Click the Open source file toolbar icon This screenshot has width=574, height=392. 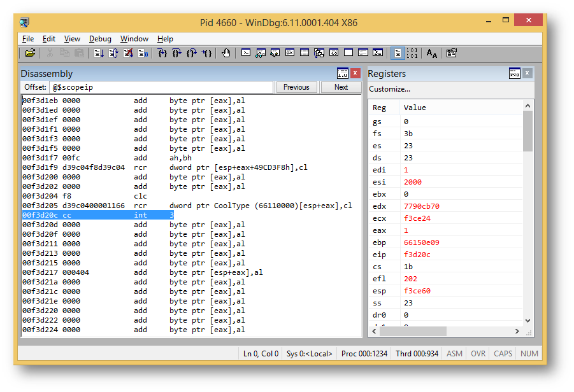(x=30, y=53)
